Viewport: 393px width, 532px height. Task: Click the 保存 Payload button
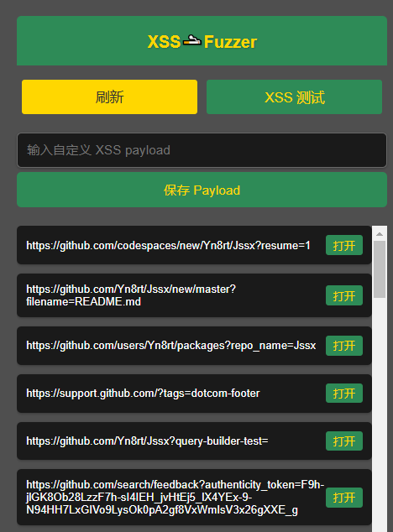[202, 190]
